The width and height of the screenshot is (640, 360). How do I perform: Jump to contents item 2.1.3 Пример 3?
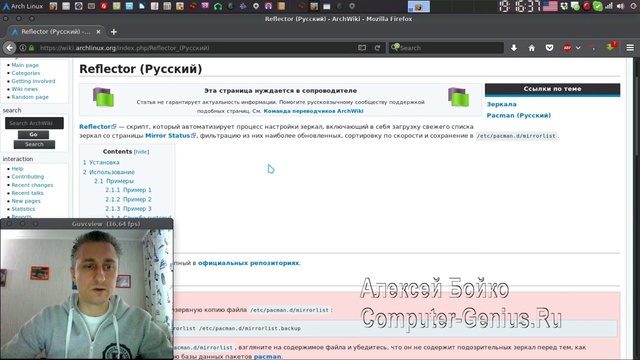(128, 209)
